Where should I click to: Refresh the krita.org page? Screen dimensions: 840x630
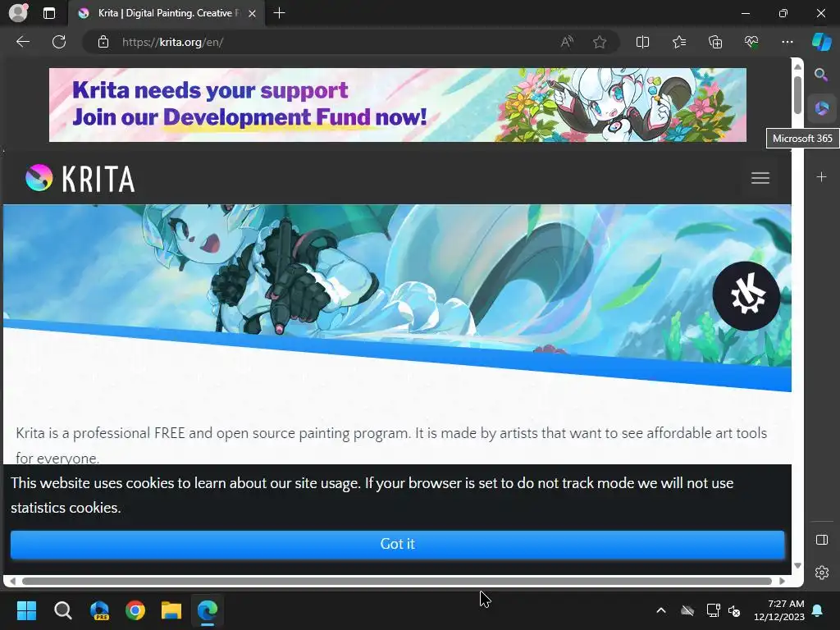pyautogui.click(x=59, y=42)
